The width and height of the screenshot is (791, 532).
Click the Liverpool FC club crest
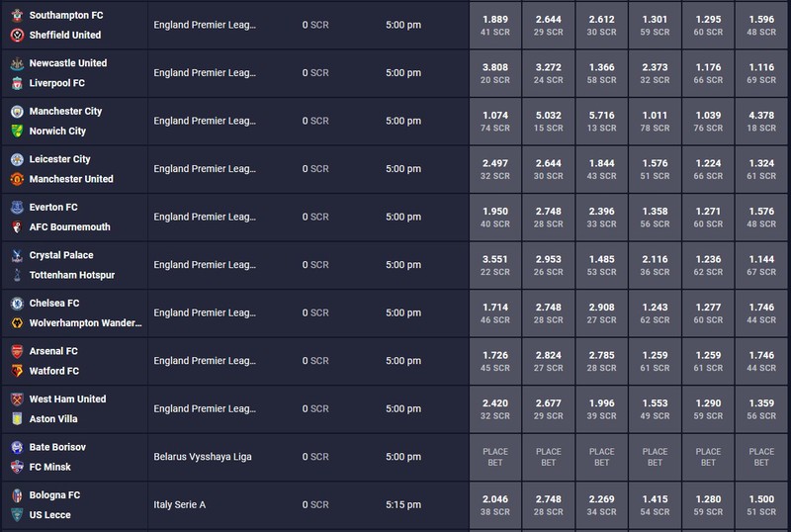[17, 83]
